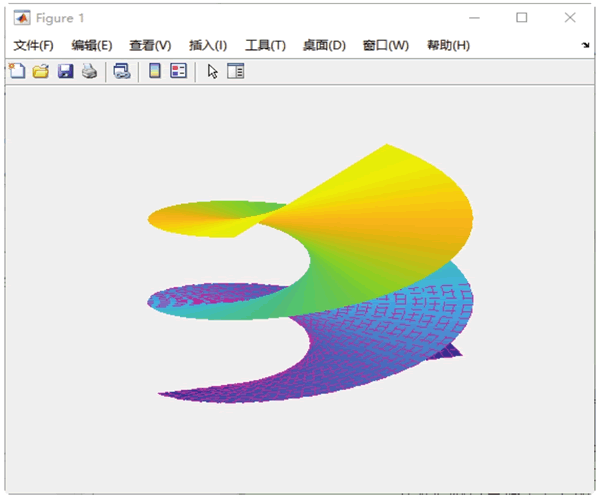Open the 桌面(D) menu
The image size is (600, 502).
click(324, 46)
